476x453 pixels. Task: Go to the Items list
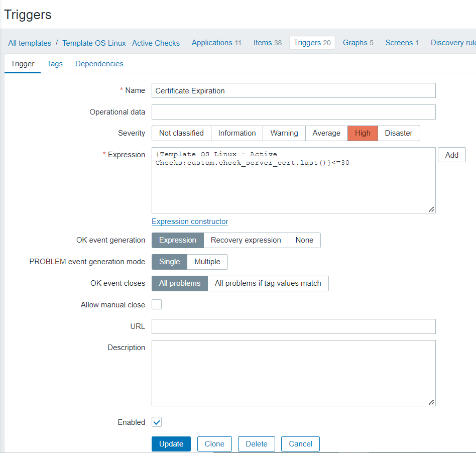coord(264,43)
